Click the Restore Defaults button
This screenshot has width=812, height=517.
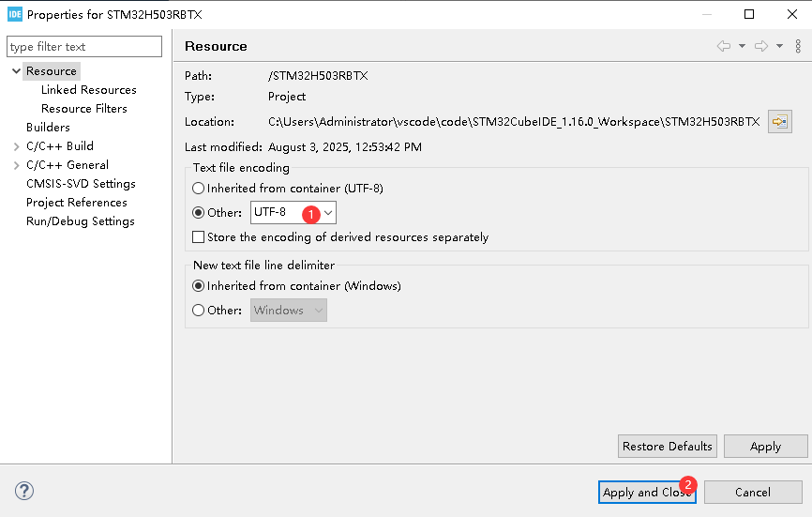(668, 446)
